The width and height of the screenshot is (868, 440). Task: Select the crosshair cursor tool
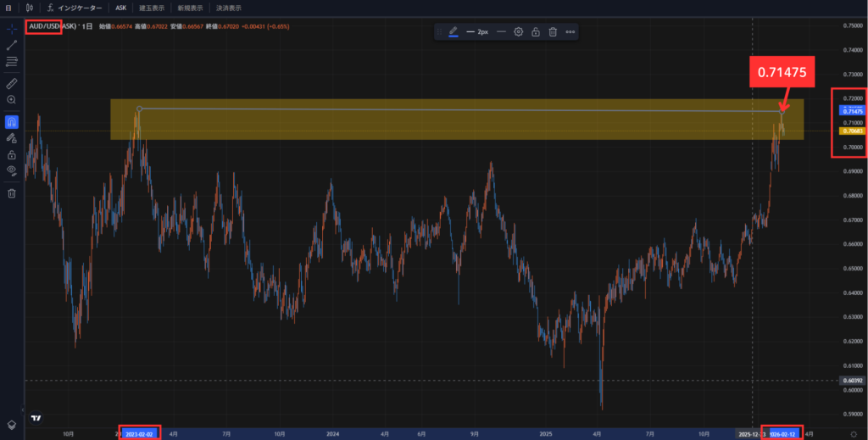pos(12,28)
